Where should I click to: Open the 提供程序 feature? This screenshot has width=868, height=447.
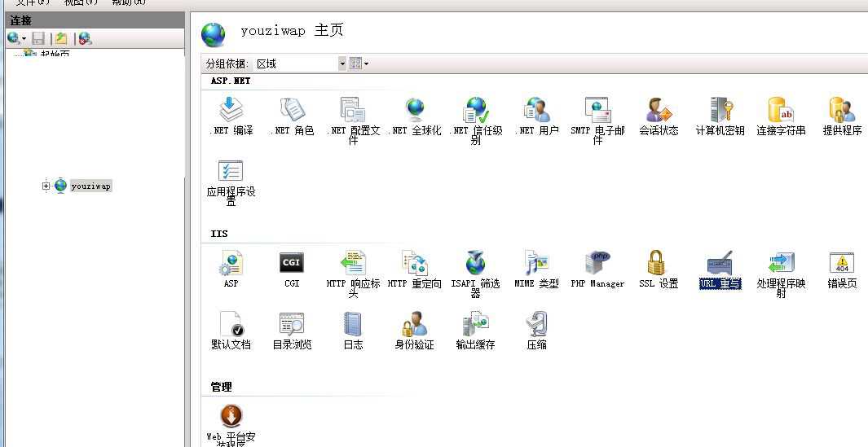tap(842, 116)
